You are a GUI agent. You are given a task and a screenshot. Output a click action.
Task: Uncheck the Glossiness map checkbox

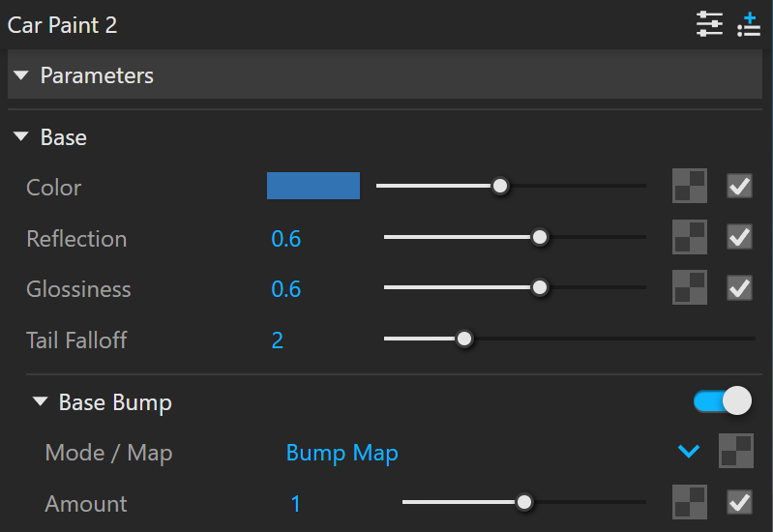tap(739, 287)
